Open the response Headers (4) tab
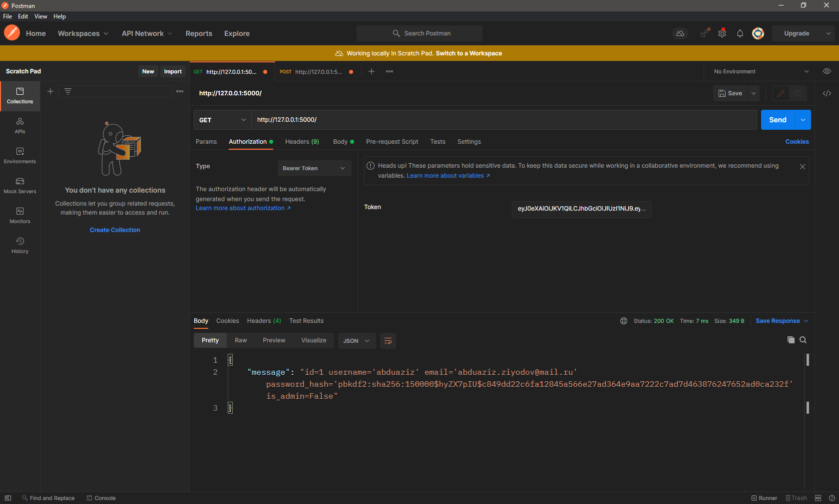Screen dimensions: 839x504 click(x=264, y=321)
